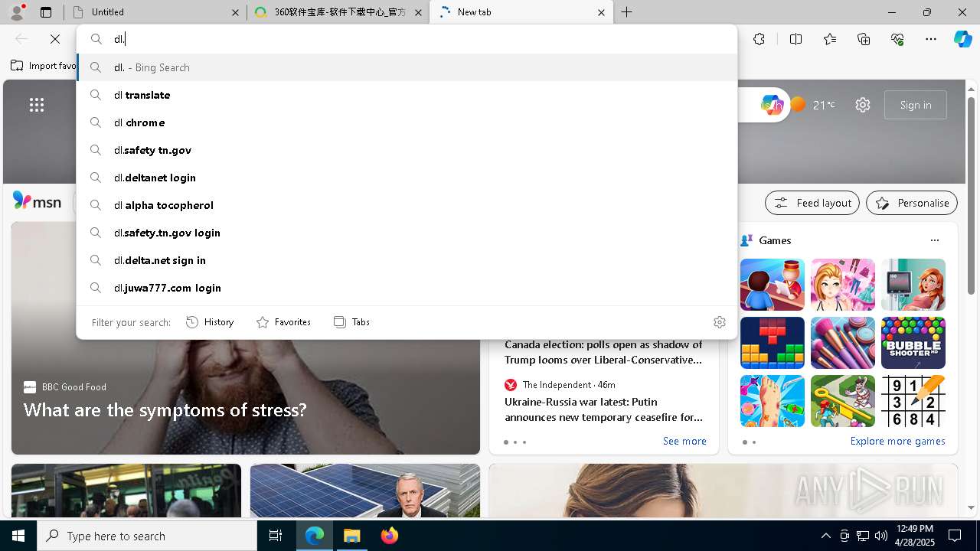Image resolution: width=980 pixels, height=551 pixels.
Task: Launch Copilot sidebar icon
Action: (x=962, y=39)
